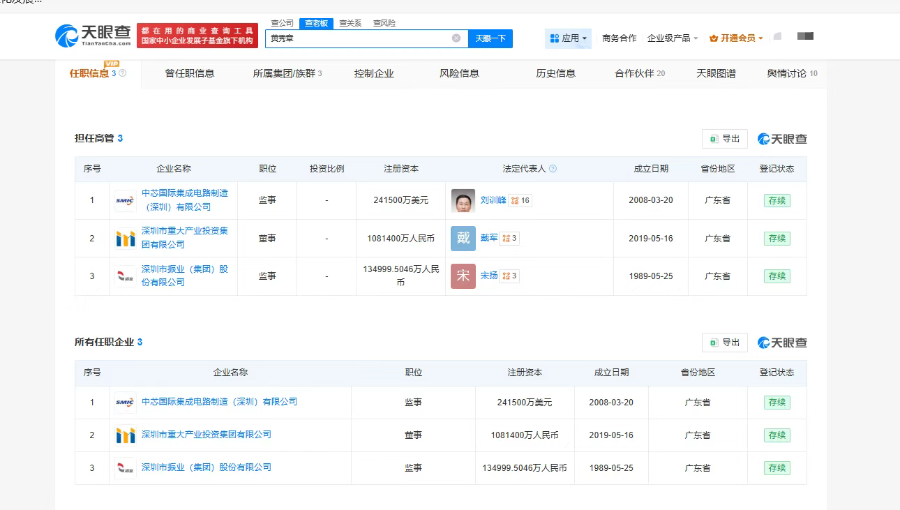Click the Tianyancha logo in the header
This screenshot has width=900, height=510.
(92, 37)
